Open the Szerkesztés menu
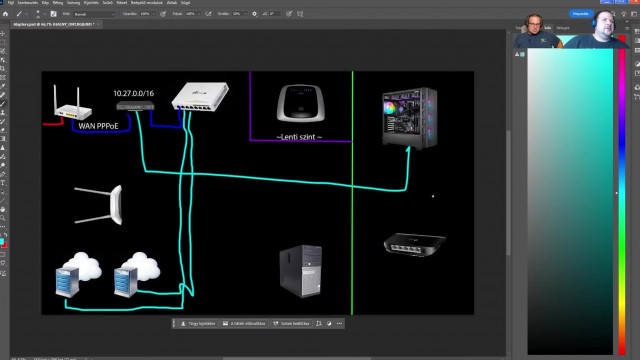 (x=28, y=2)
